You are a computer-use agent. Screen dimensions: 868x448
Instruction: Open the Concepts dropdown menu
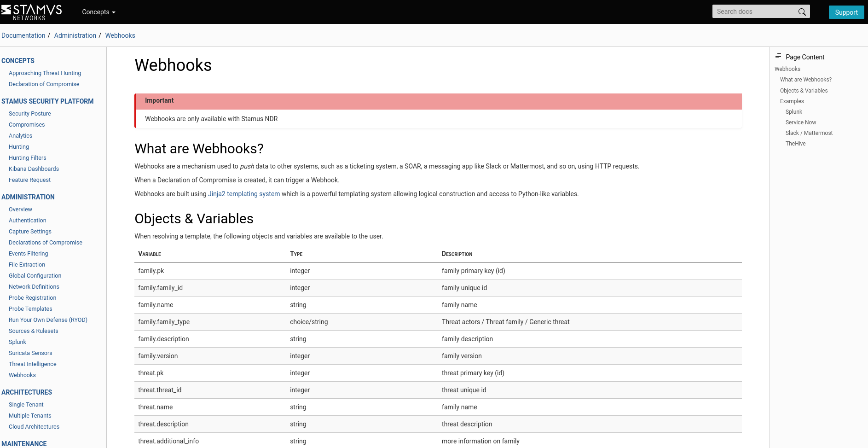98,12
